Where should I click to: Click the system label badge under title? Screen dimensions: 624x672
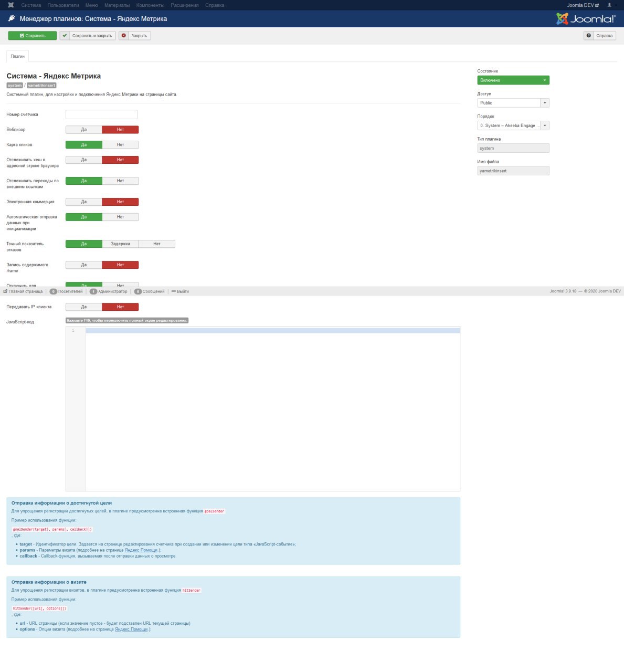coord(15,85)
